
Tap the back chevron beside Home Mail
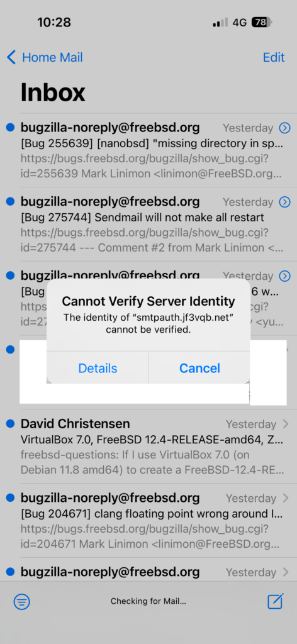coord(11,57)
